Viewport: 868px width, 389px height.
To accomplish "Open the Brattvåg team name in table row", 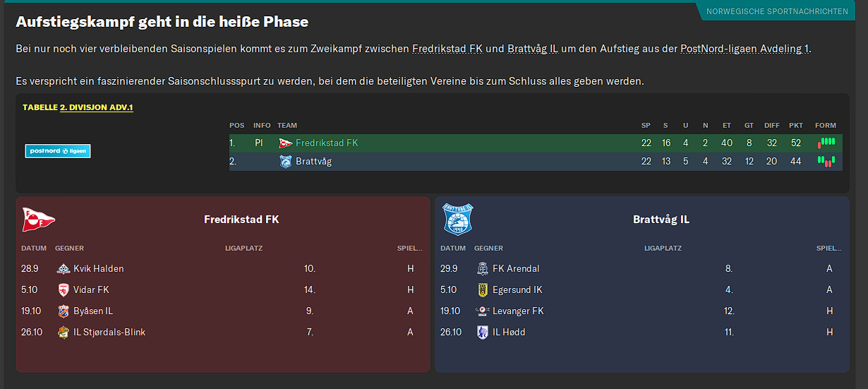I will (x=313, y=162).
